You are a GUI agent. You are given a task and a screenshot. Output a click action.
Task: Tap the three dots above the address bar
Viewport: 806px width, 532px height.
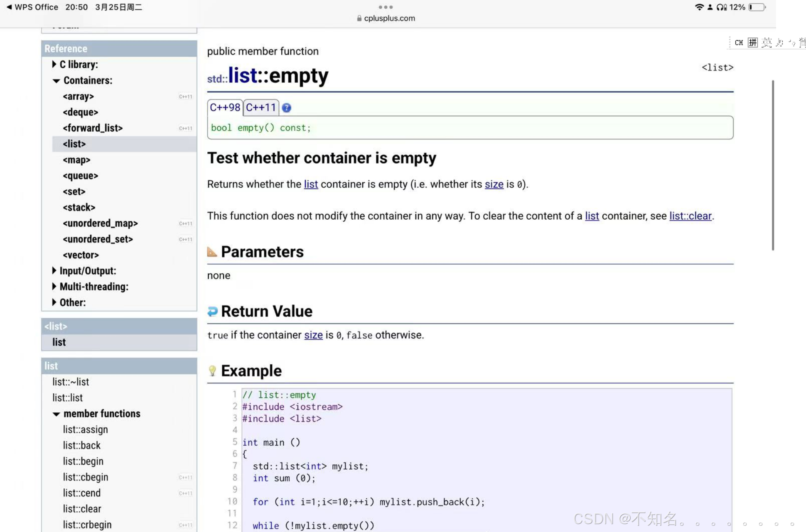tap(385, 7)
